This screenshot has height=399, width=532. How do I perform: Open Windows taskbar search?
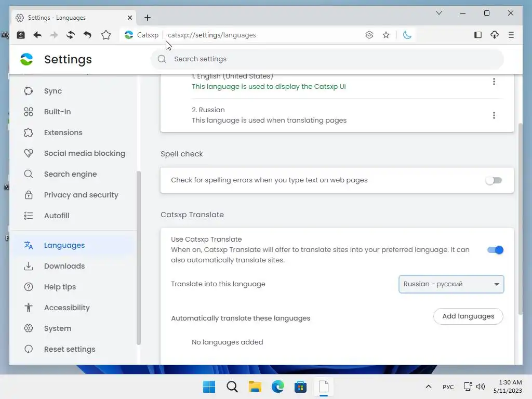coord(232,387)
